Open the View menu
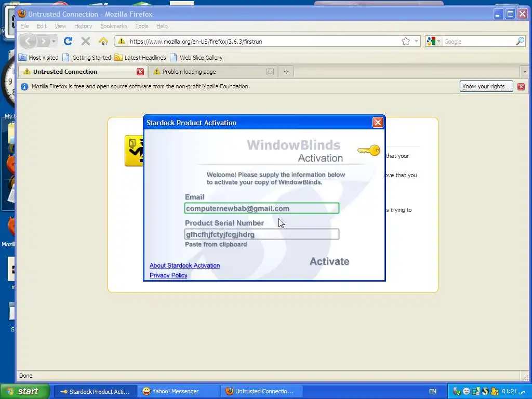Screen dimensions: 532x399 point(60,26)
